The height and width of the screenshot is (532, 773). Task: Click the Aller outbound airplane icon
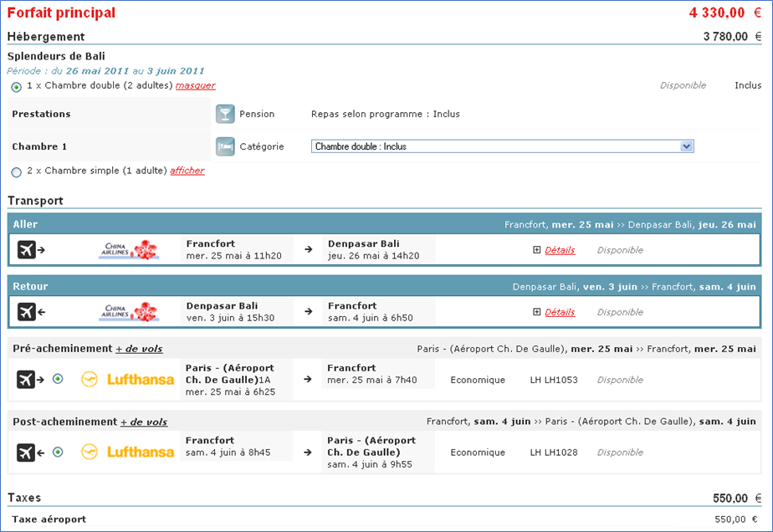[x=30, y=249]
